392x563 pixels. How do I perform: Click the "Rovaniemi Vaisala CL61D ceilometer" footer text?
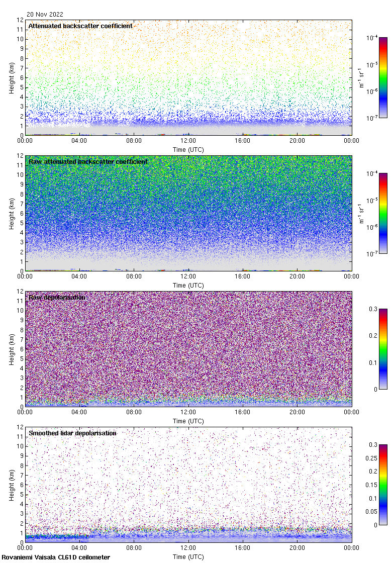coord(56,557)
